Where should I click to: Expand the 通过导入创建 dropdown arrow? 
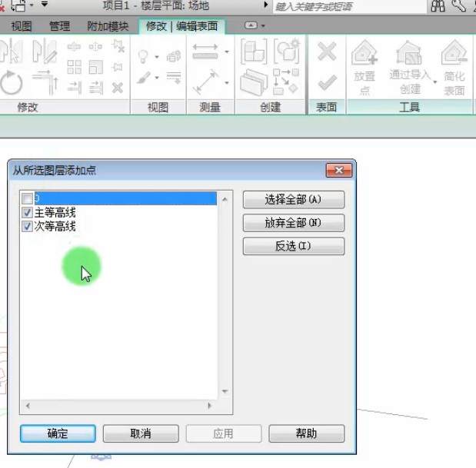pos(435,82)
